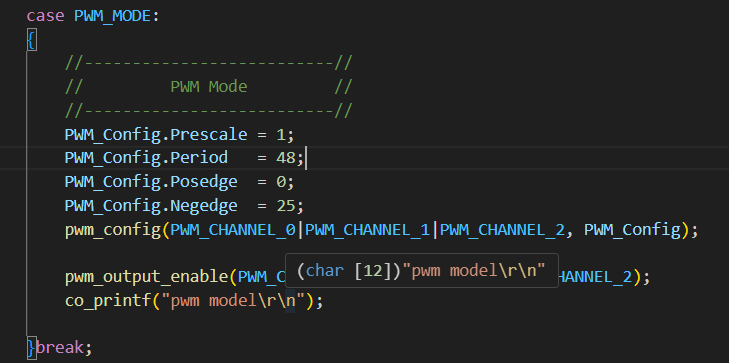Click PWM_CHANNEL_0 in pwm_config arguments
The width and height of the screenshot is (729, 363).
(233, 230)
